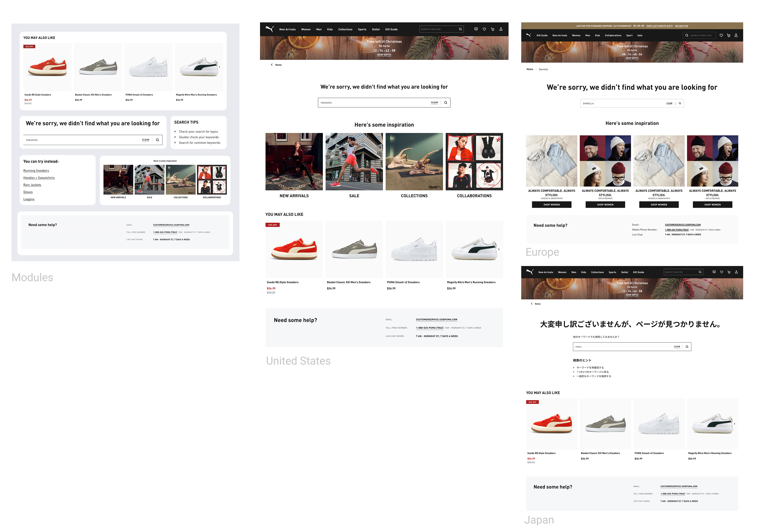Open the cart icon in the Europe header
Viewport: 774px width, 532px height.
[729, 35]
